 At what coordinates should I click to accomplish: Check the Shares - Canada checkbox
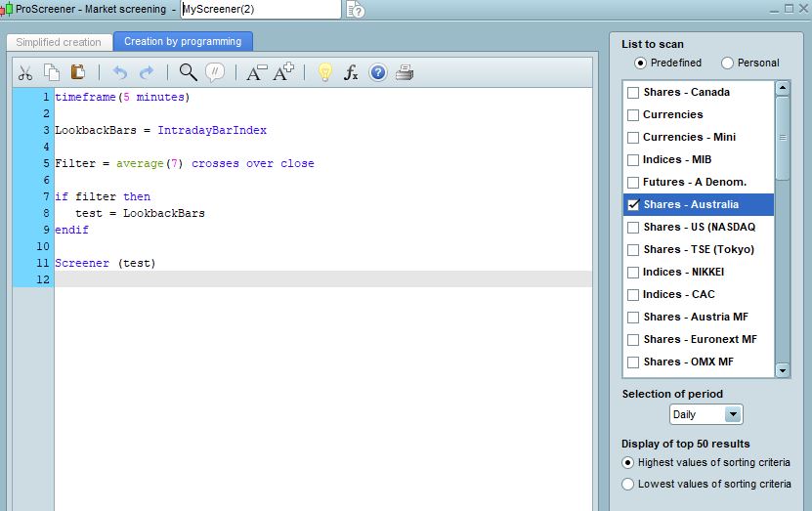click(633, 93)
